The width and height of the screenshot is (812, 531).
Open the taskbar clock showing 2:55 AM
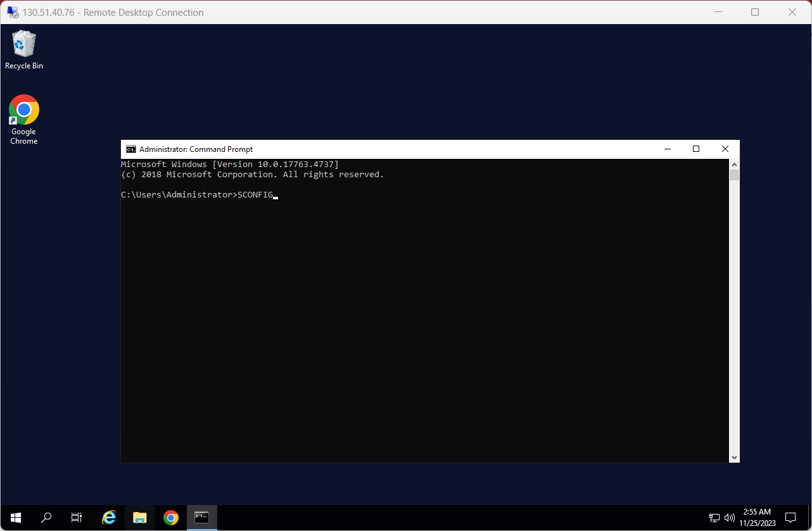point(757,518)
